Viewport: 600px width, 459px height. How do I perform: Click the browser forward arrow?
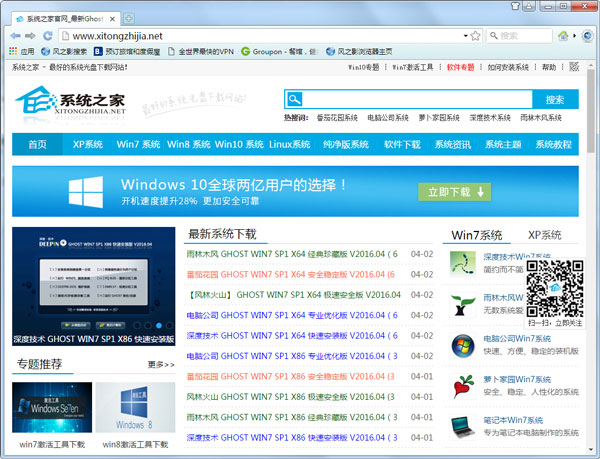(30, 36)
